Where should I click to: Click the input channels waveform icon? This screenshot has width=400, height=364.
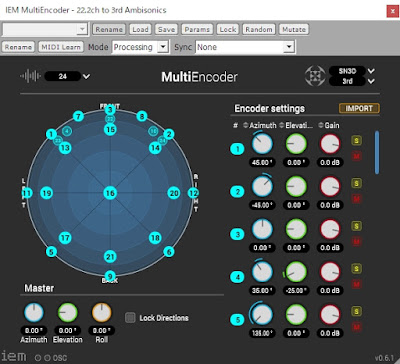[30, 76]
